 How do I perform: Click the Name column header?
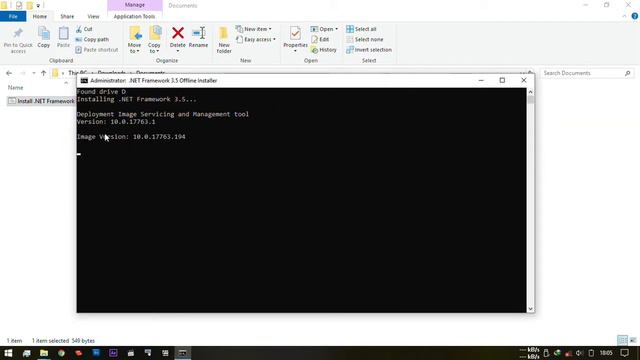[16, 87]
